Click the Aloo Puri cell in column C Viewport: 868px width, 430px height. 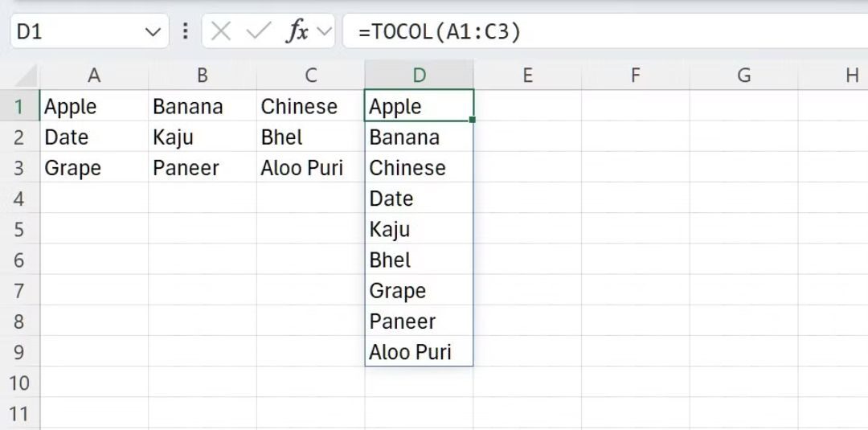click(x=310, y=168)
